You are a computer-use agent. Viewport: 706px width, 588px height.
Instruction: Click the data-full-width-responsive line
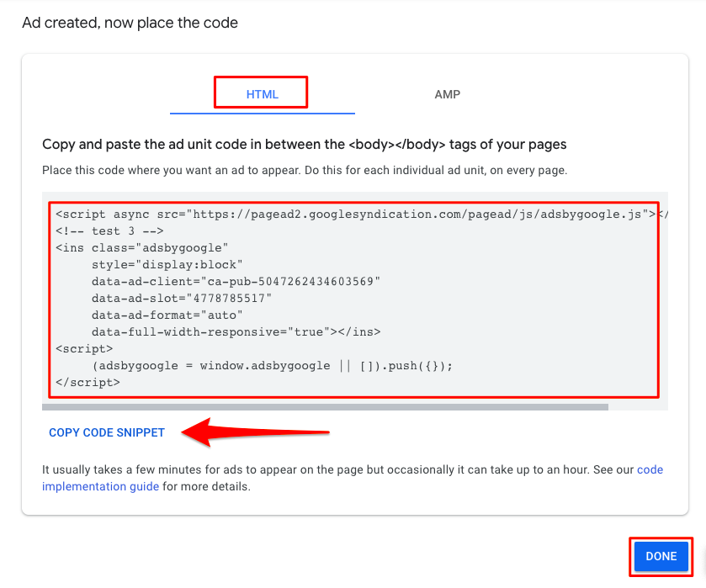pyautogui.click(x=236, y=331)
